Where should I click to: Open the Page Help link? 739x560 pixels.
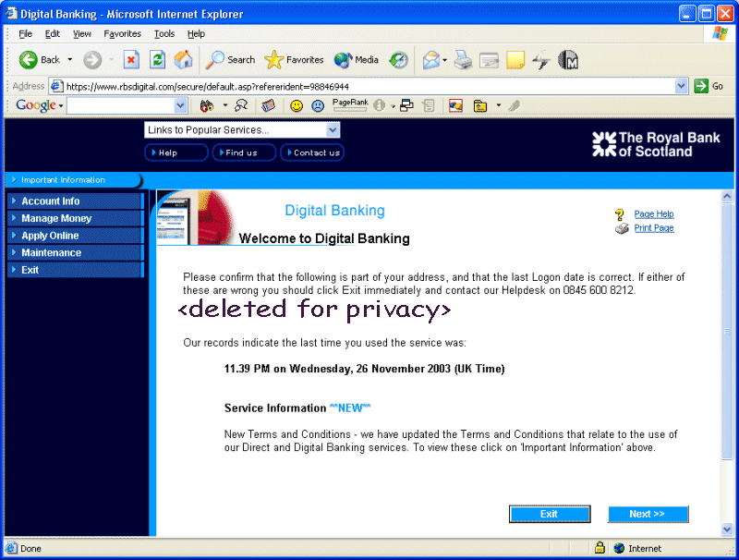654,214
